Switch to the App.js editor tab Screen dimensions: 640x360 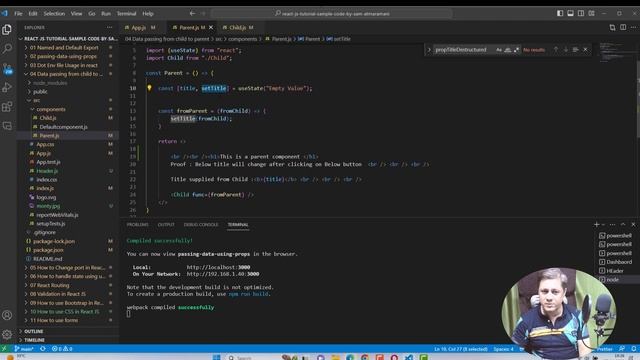(x=140, y=27)
